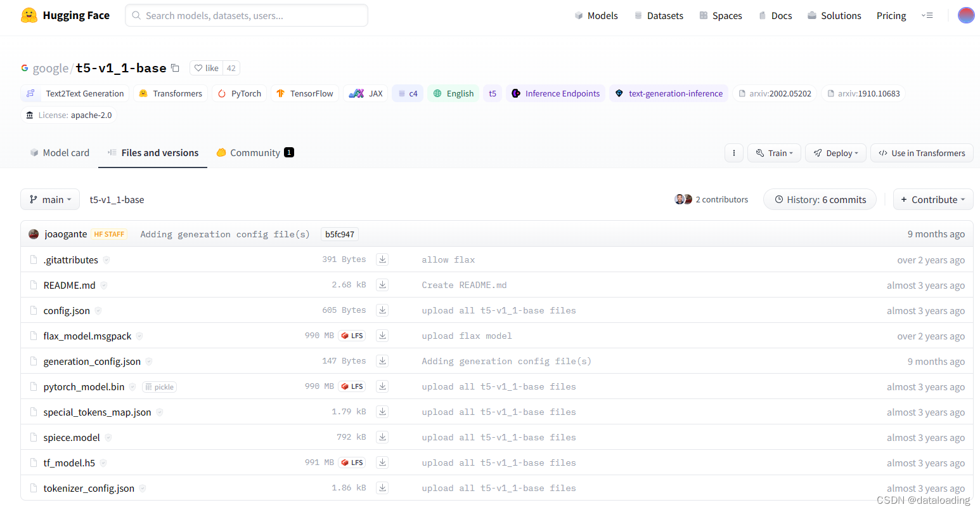
Task: Open tokenizer_config.json file
Action: click(x=89, y=489)
